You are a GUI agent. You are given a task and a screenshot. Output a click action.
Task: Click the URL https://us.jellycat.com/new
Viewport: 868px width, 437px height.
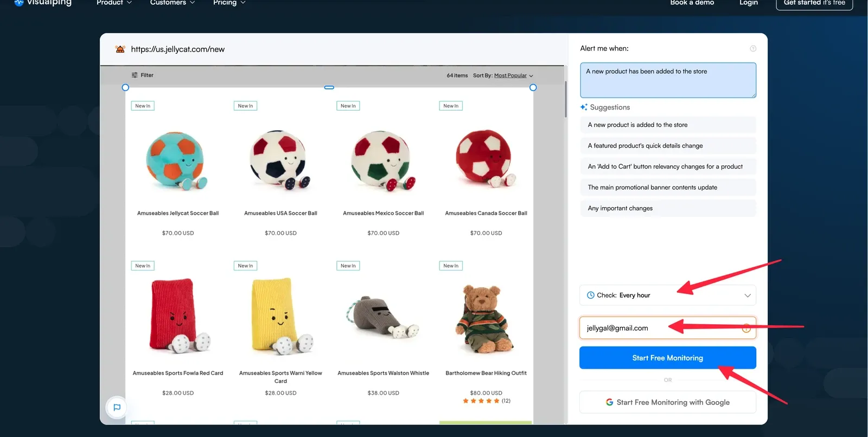(x=177, y=49)
